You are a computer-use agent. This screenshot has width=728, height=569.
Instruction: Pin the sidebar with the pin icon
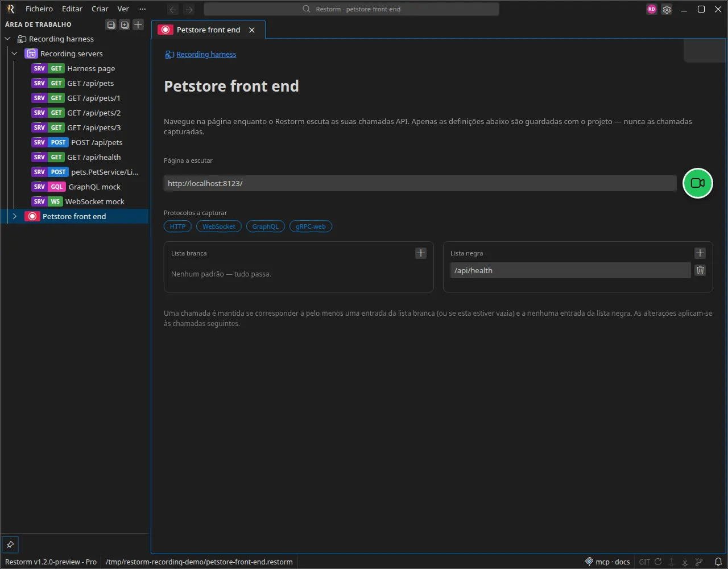pyautogui.click(x=10, y=544)
